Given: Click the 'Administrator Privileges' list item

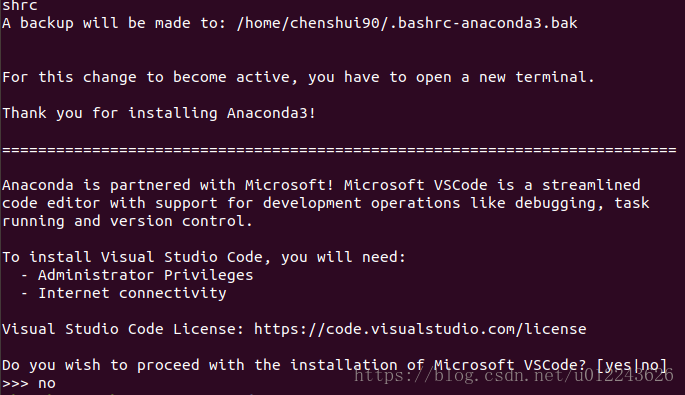Looking at the screenshot, I should [x=145, y=275].
